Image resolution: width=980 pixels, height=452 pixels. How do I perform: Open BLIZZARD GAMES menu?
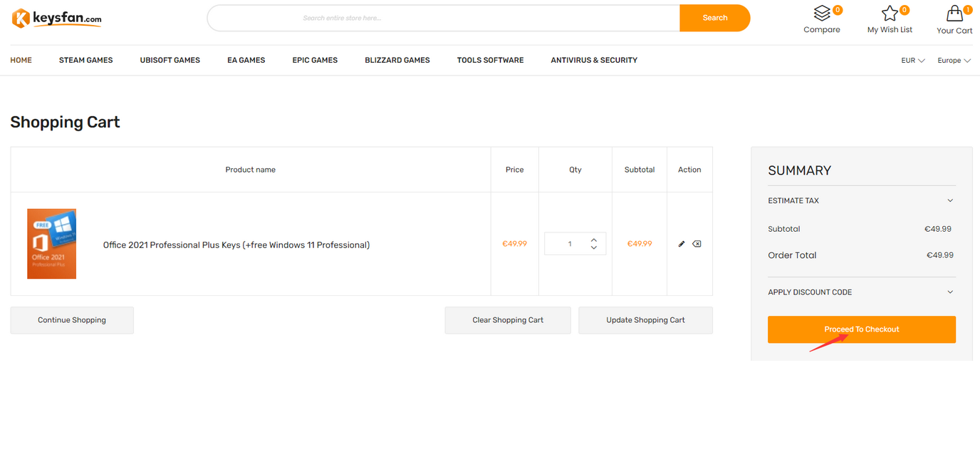(397, 61)
